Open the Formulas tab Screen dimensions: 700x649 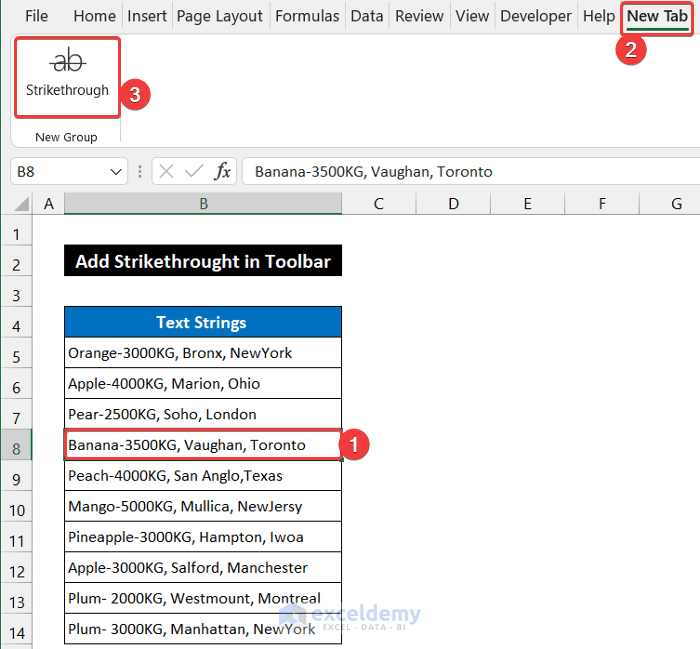click(307, 16)
